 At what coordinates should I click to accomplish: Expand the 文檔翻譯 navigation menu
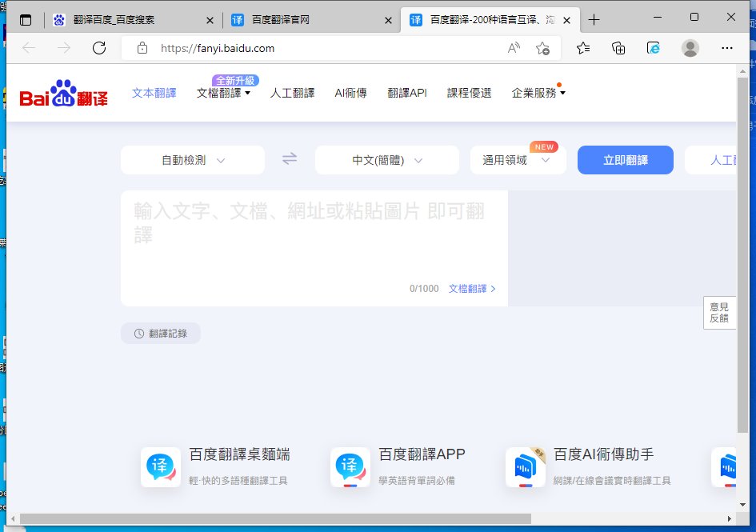point(223,93)
